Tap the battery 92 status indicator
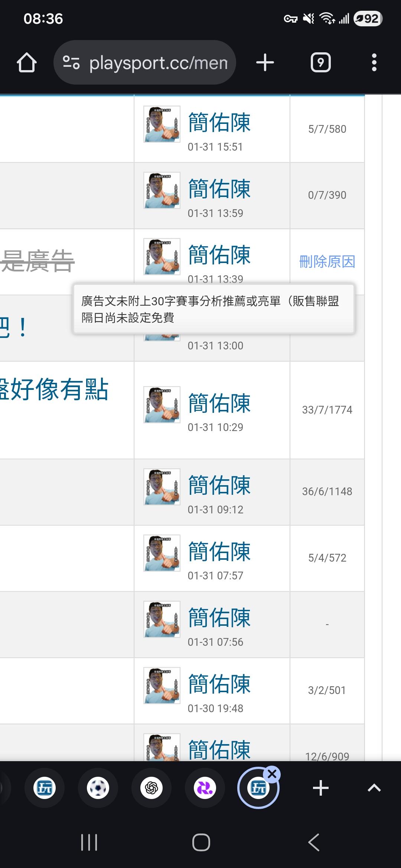The height and width of the screenshot is (868, 401). pyautogui.click(x=368, y=19)
